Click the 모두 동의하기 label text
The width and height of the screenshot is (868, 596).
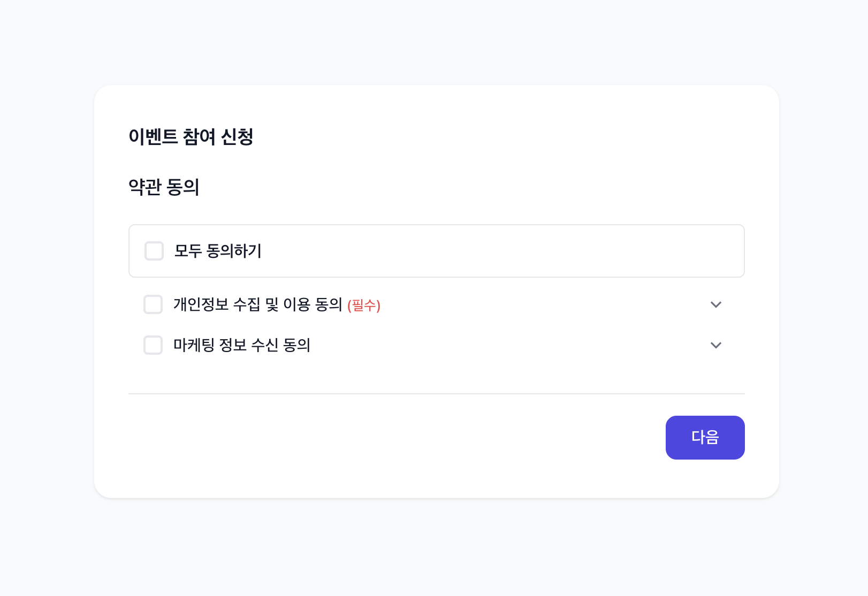(x=218, y=251)
